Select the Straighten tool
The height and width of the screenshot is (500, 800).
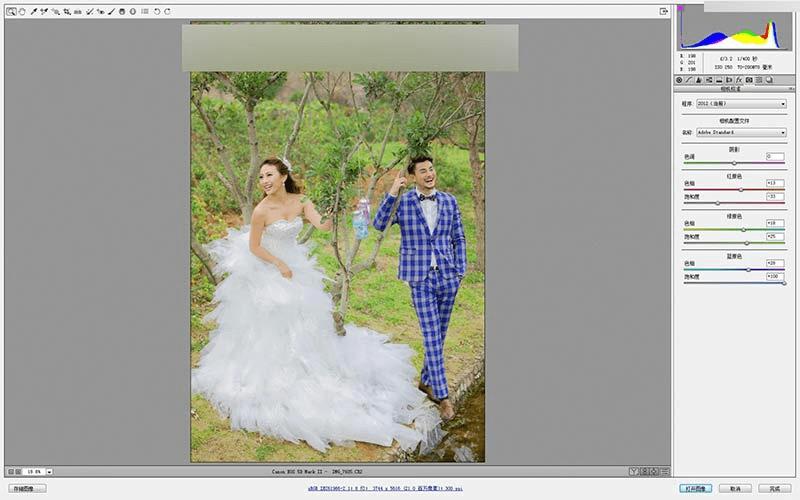click(x=78, y=11)
